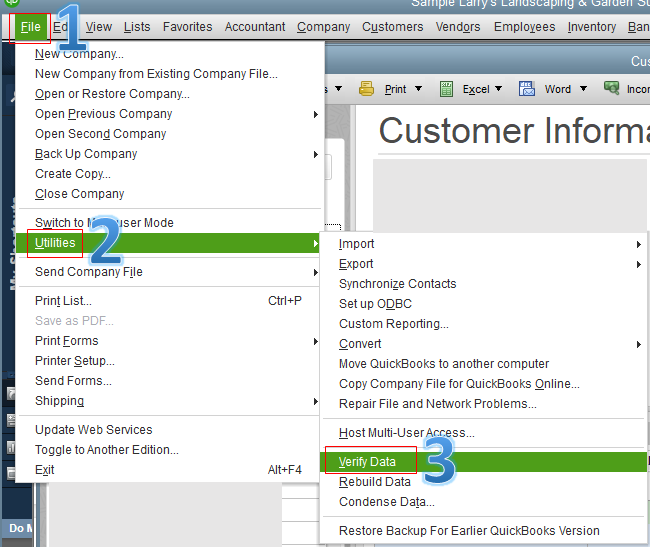The height and width of the screenshot is (547, 650).
Task: Choose Copy Company File for QuickBooks Online
Action: tap(484, 384)
